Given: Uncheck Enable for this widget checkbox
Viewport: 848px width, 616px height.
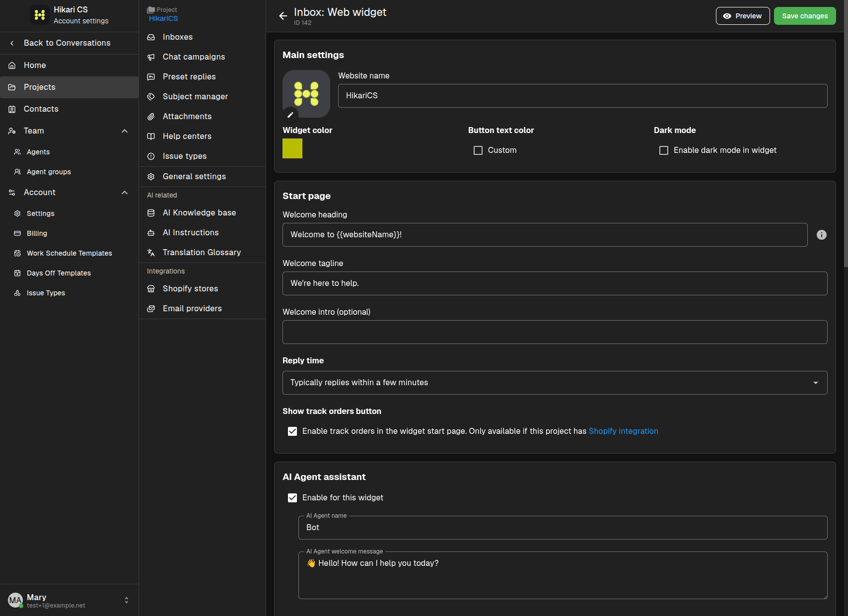Looking at the screenshot, I should [292, 498].
